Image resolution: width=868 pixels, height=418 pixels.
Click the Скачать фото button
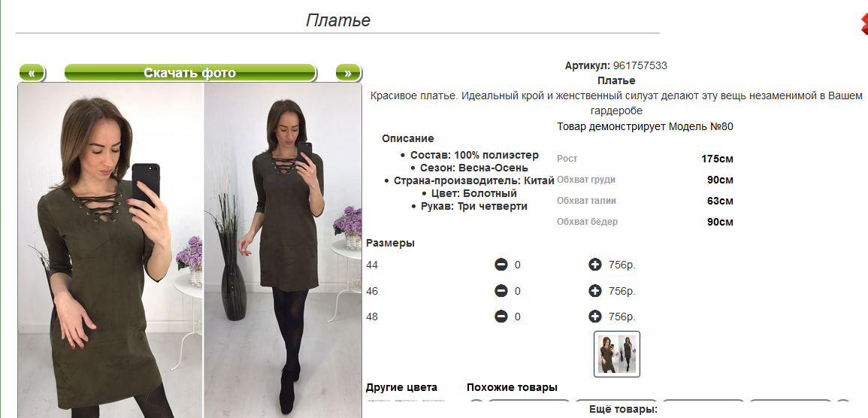(x=189, y=73)
